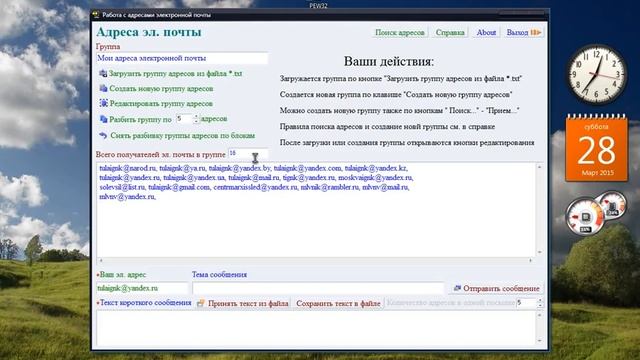Click inside the short message text area

coord(316,329)
